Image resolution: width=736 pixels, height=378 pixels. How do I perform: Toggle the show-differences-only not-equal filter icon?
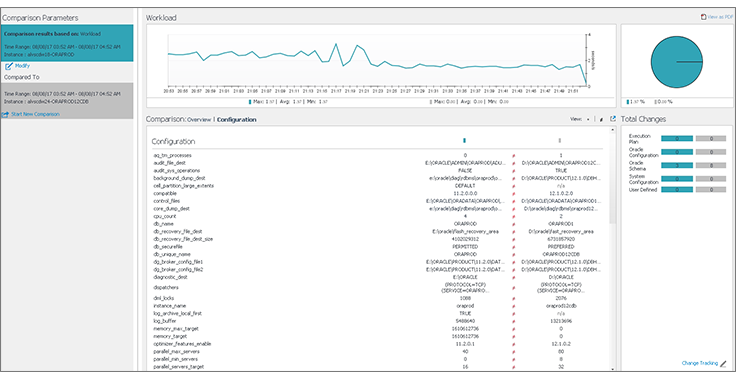point(602,120)
